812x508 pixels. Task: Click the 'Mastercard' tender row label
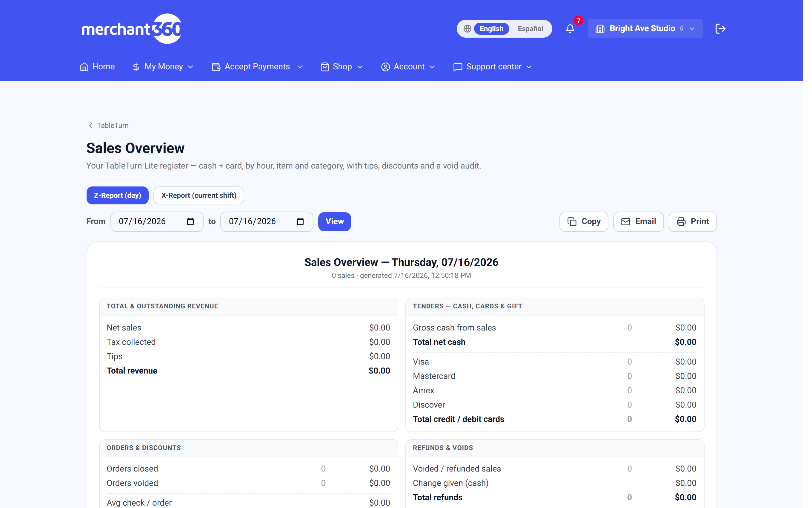(434, 376)
